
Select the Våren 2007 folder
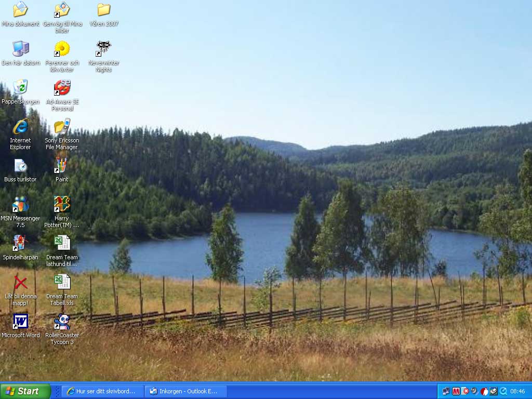[x=103, y=9]
